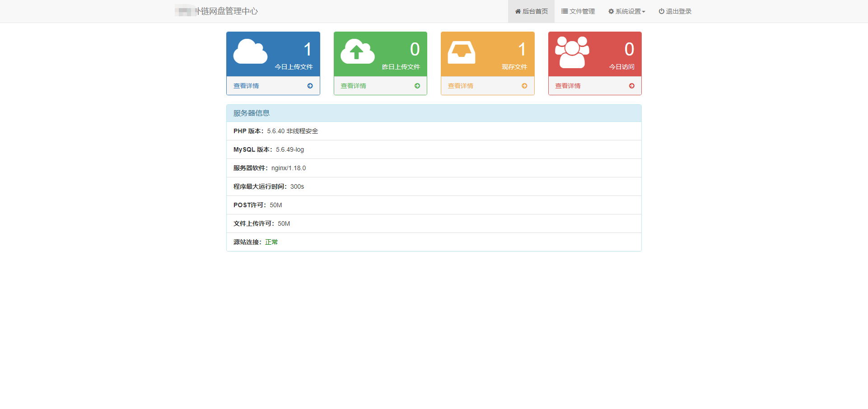
Task: Click blue arrow circle icon under 今日上传文件
Action: click(310, 86)
